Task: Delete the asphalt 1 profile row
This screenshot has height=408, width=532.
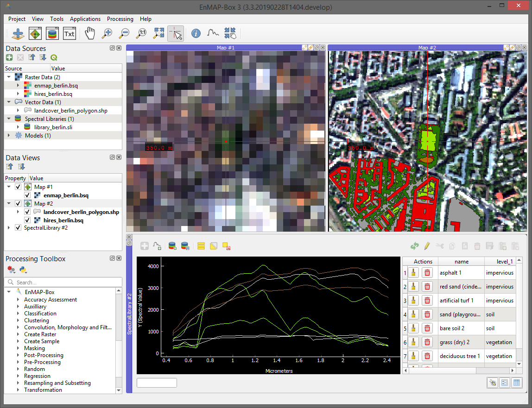Action: click(428, 273)
